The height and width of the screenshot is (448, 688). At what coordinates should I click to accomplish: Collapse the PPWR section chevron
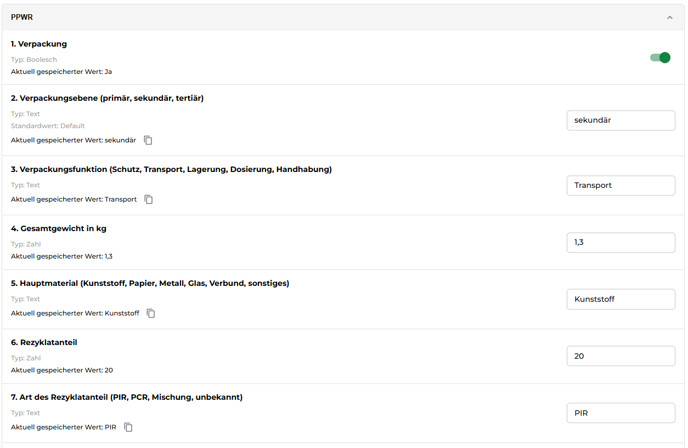[669, 18]
